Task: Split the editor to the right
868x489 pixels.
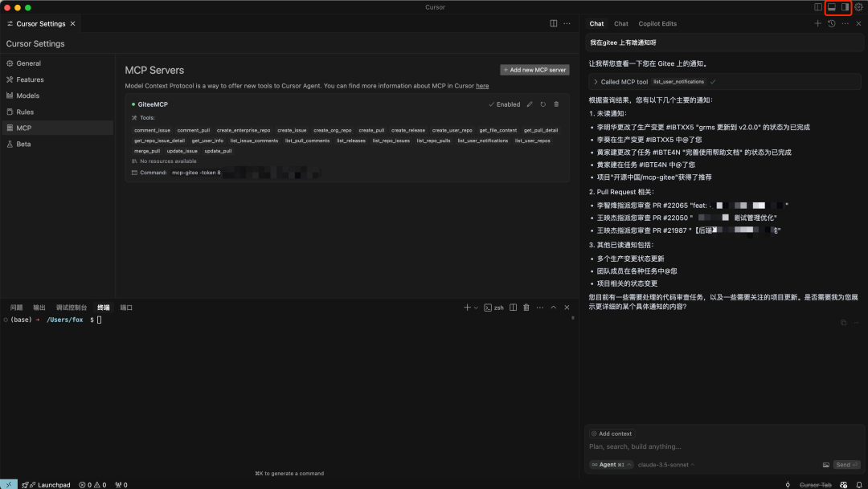Action: (554, 23)
